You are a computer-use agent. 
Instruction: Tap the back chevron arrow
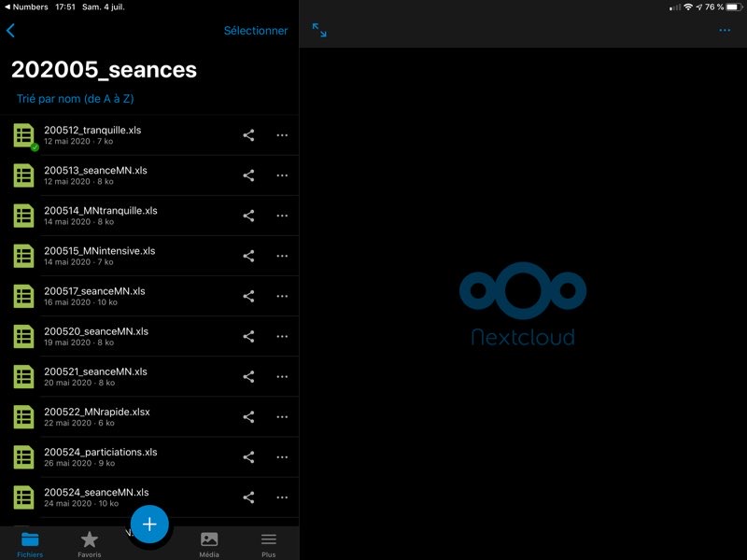point(11,31)
